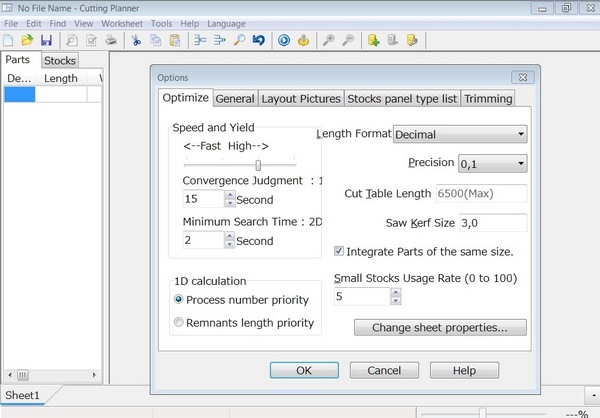Click the Length column header in Parts list

click(x=61, y=78)
